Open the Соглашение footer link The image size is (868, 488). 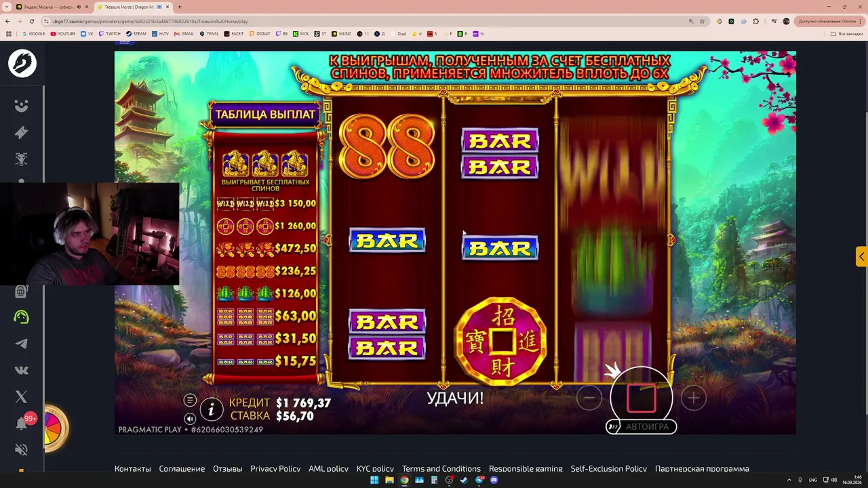(182, 468)
